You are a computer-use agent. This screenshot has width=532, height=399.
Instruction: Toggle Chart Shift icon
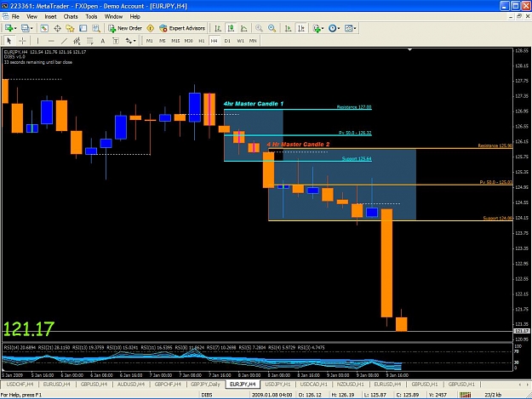coord(301,28)
